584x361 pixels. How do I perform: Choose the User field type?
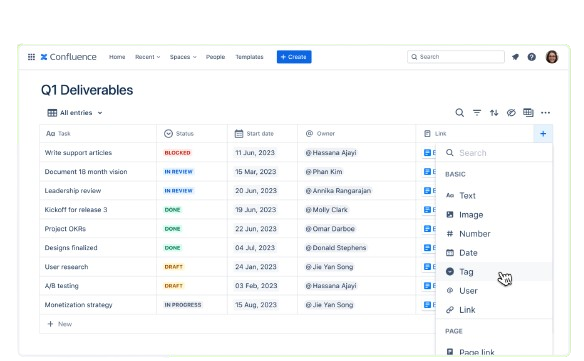click(494, 291)
